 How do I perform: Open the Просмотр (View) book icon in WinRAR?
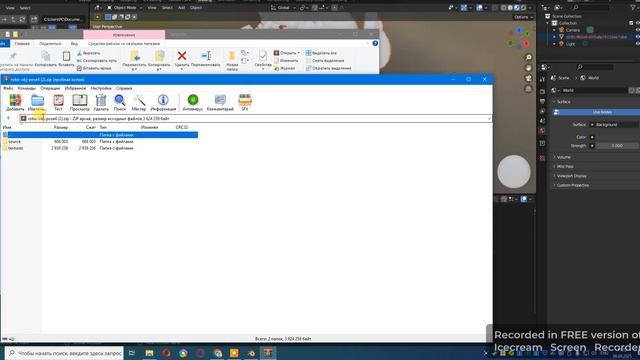[x=80, y=100]
